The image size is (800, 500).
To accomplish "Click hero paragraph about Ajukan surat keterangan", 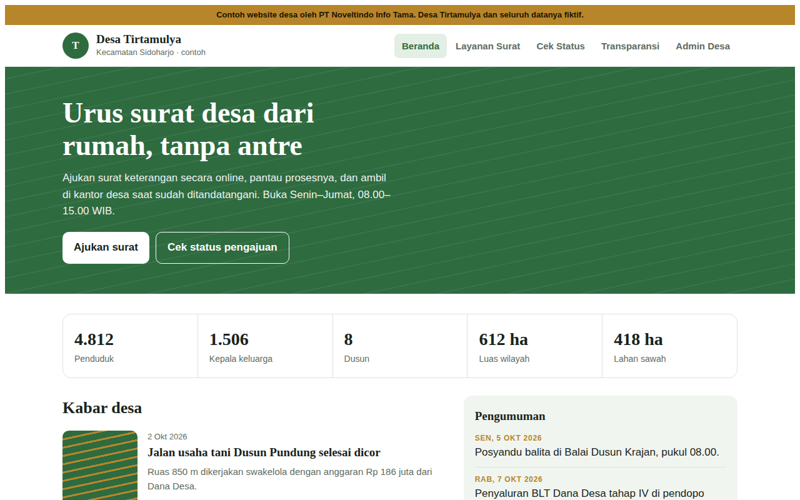I will coord(227,194).
